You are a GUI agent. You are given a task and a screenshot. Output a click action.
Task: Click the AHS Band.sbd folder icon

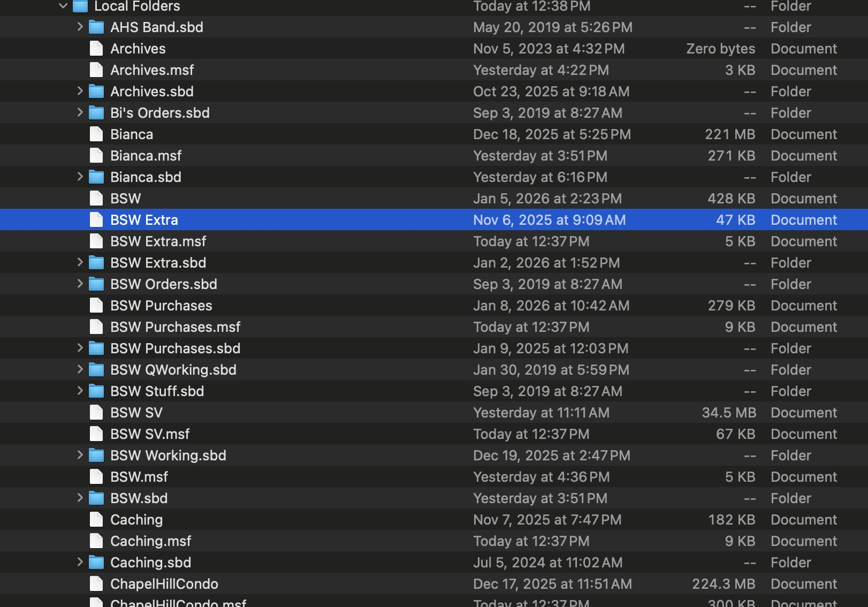96,27
